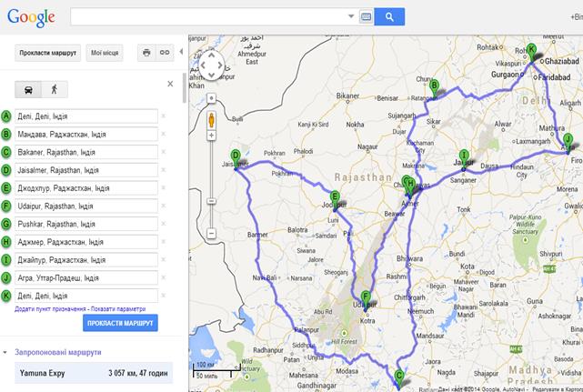Zoom in with the plus button
Viewport: 583px width, 392px height.
pos(211,136)
